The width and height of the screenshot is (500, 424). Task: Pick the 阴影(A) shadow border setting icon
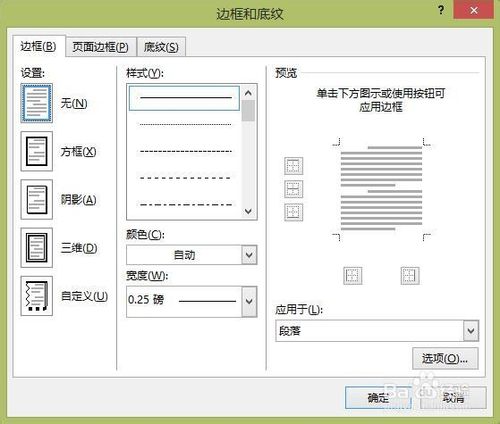coord(37,200)
